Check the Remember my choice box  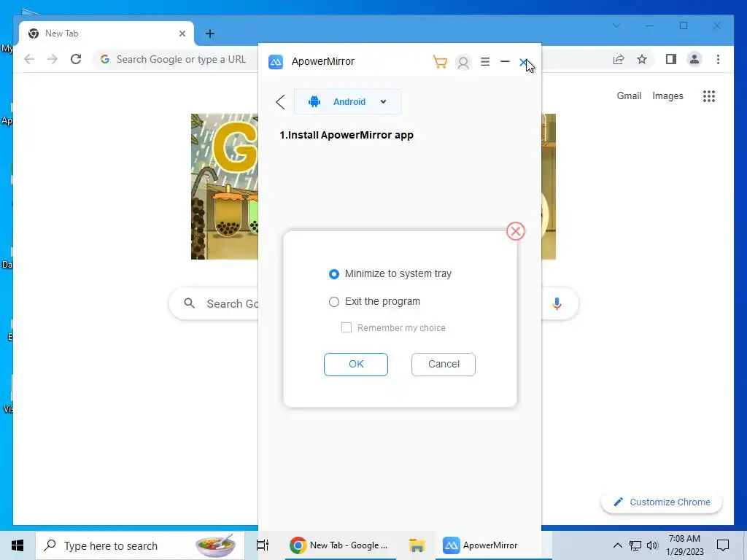[347, 327]
